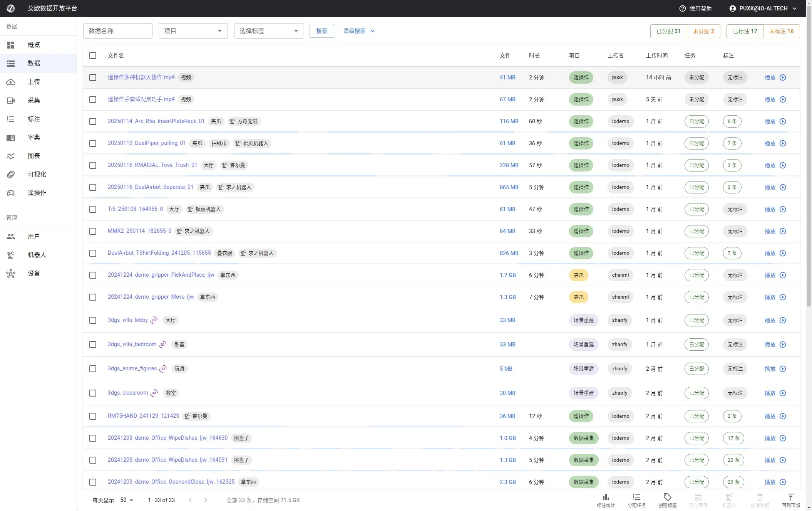Open the 项目 dropdown filter
Viewport: 812px width, 511px height.
click(x=193, y=31)
